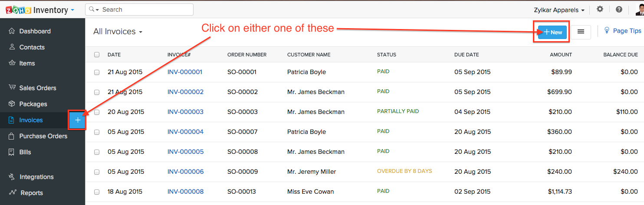Screen dimensions: 644x205
Task: Tick the checkbox for INV-000001
Action: point(97,72)
